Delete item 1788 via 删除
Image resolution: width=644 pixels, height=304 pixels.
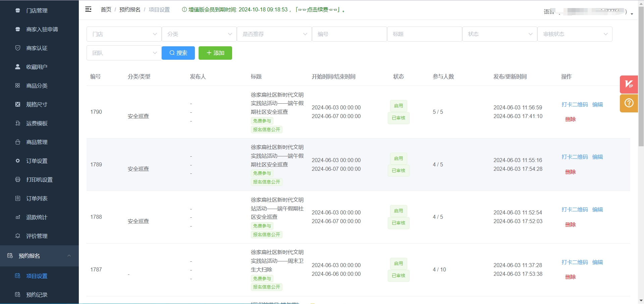click(x=570, y=224)
